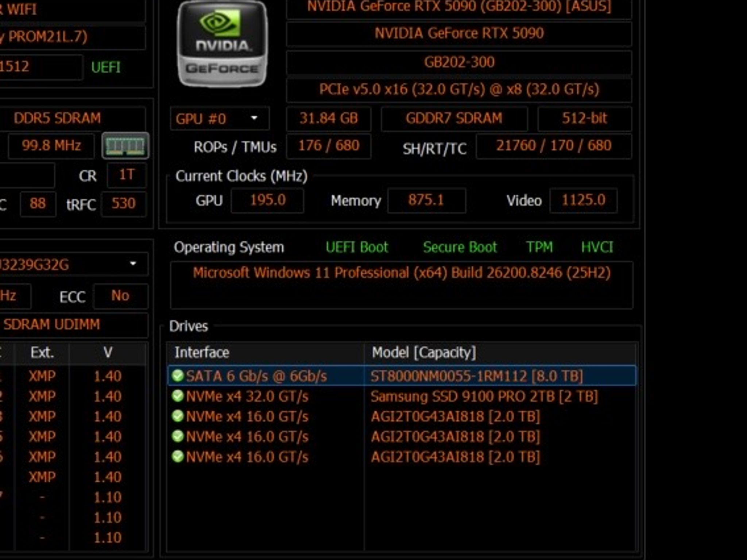The image size is (747, 560).
Task: Select the Samsung SSD 9100 PRO 2TB drive
Action: point(484,396)
